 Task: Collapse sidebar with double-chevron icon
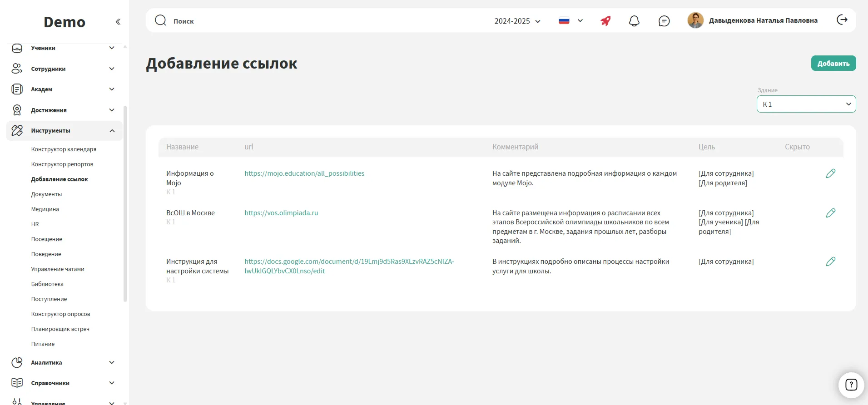[x=118, y=22]
